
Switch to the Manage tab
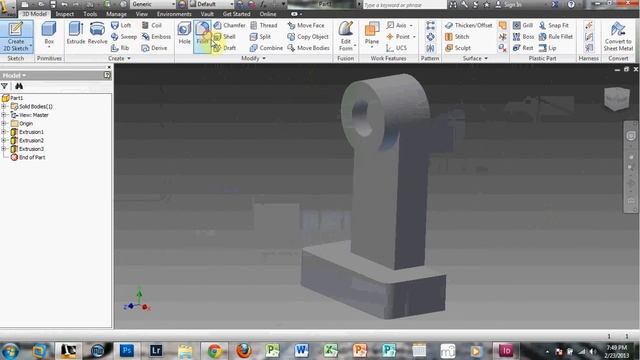point(116,14)
